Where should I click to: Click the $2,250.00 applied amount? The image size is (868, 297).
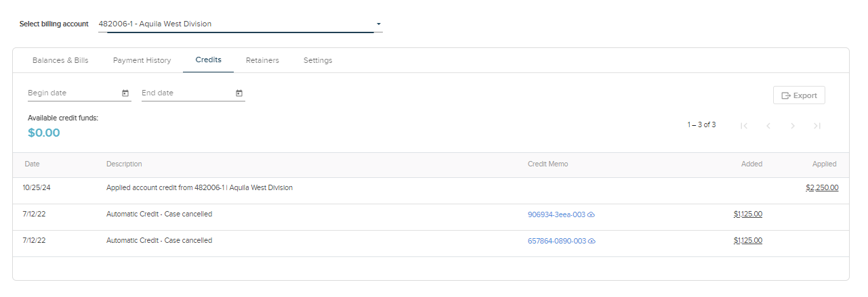pyautogui.click(x=821, y=188)
